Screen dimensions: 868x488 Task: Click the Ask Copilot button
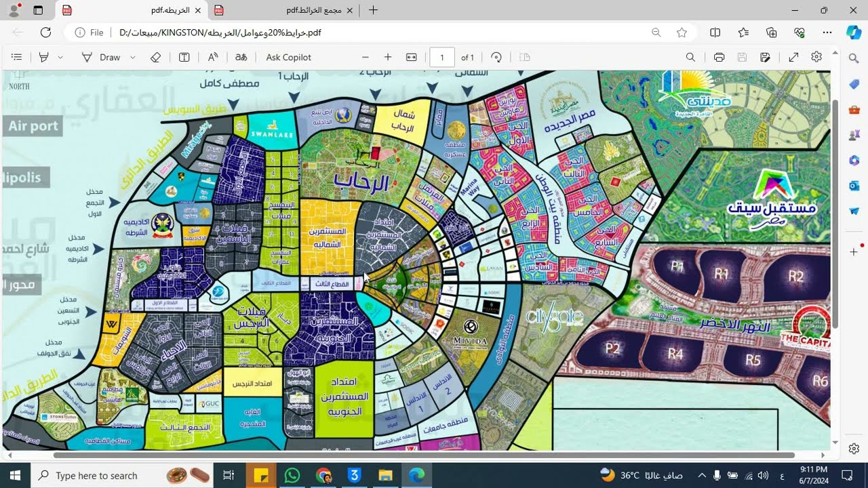(289, 58)
